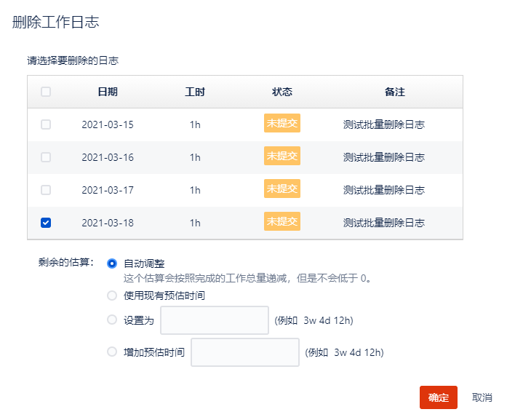Click the 状态 column header
This screenshot has width=515, height=420.
coord(282,92)
